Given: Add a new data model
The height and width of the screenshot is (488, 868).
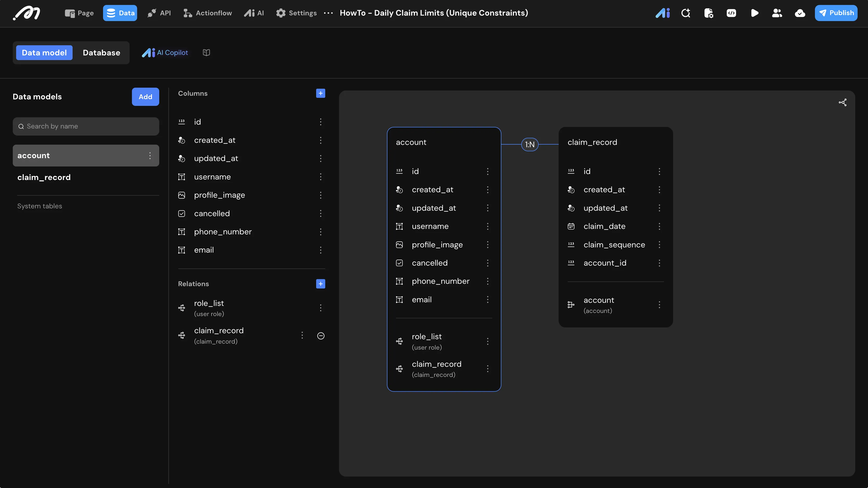Looking at the screenshot, I should coord(145,97).
